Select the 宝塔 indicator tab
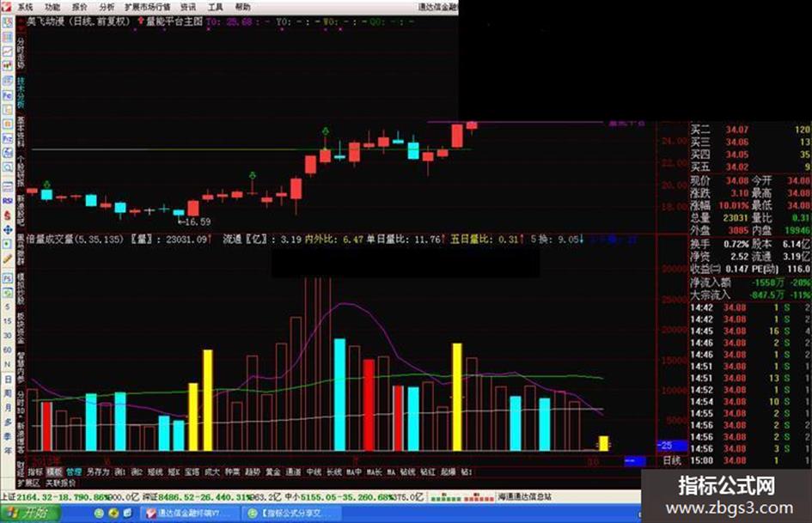The height and width of the screenshot is (523, 812). click(192, 471)
